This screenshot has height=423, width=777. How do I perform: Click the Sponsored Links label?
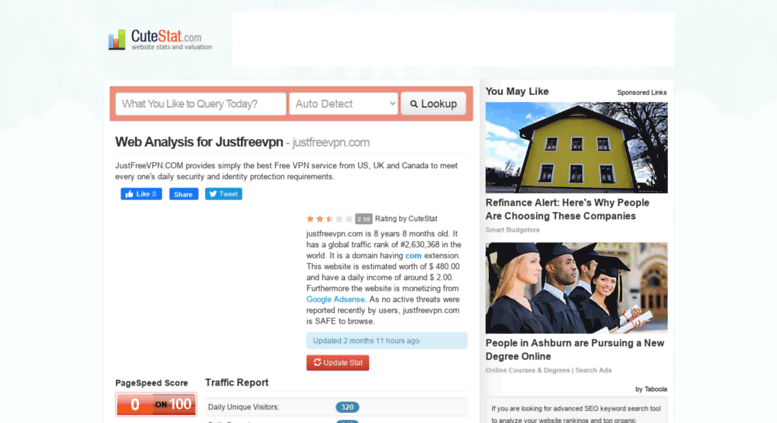point(642,93)
